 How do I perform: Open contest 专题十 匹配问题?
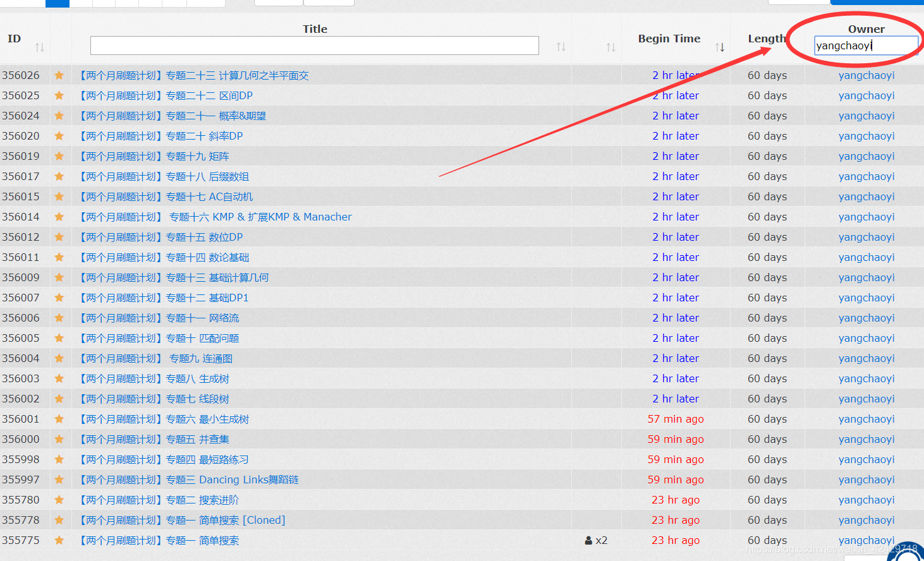[159, 338]
